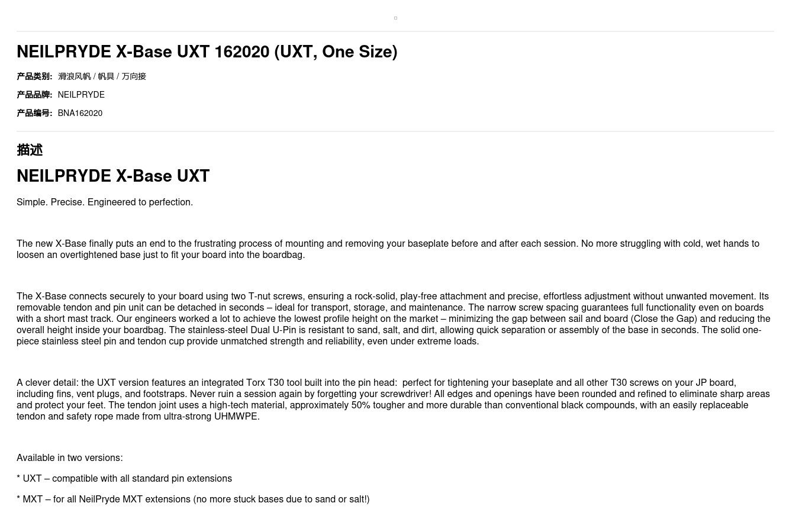This screenshot has width=786, height=532.
Task: Click the 产品类别 label
Action: pos(34,76)
